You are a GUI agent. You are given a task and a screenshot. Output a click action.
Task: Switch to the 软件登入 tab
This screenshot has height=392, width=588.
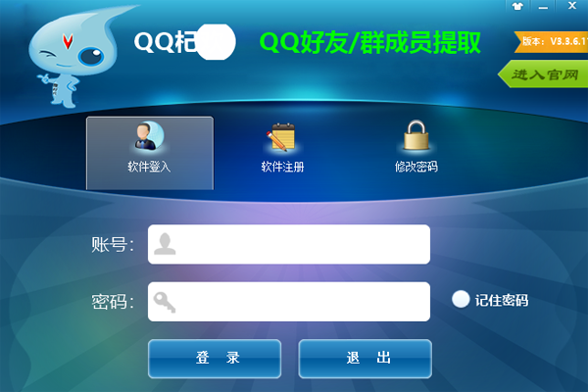pos(150,153)
